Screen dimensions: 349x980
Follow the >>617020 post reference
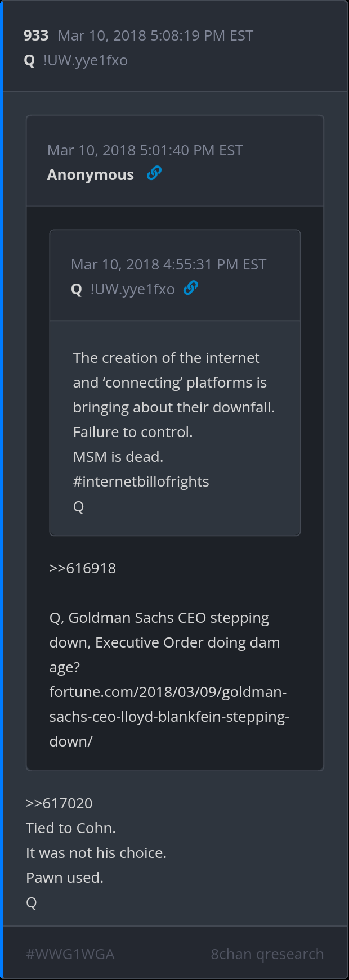pyautogui.click(x=59, y=803)
